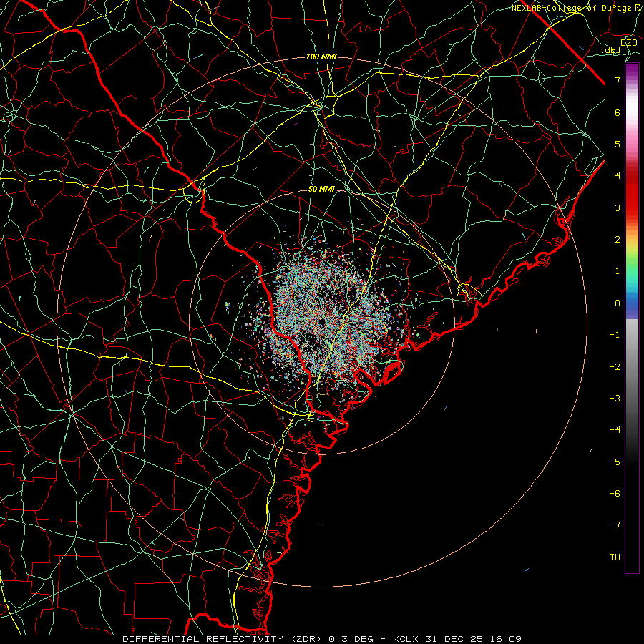Click the "-2" value on the color scale
Viewport: 644px width, 644px height.
click(x=615, y=367)
